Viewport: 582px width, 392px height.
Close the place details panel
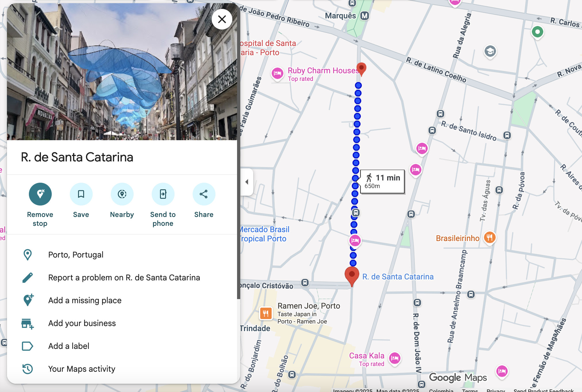(222, 19)
